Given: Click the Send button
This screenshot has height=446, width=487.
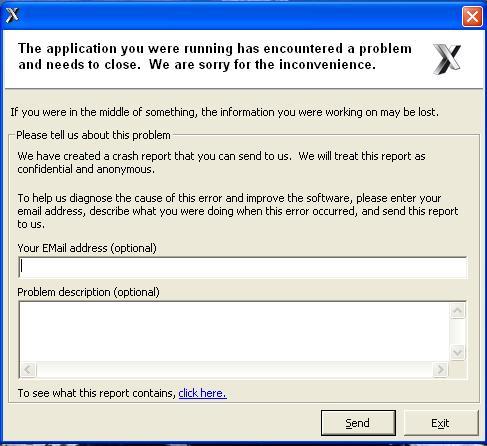Looking at the screenshot, I should (x=358, y=423).
